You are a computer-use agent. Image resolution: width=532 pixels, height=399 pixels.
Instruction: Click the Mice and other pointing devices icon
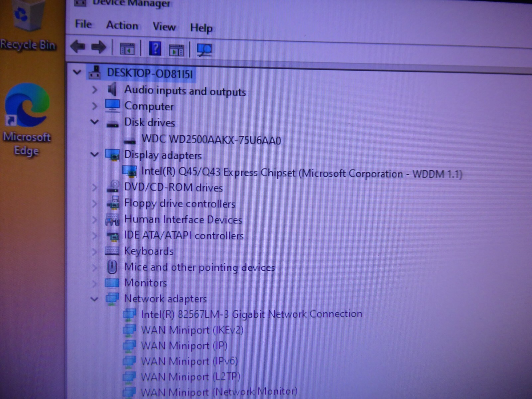coord(112,267)
